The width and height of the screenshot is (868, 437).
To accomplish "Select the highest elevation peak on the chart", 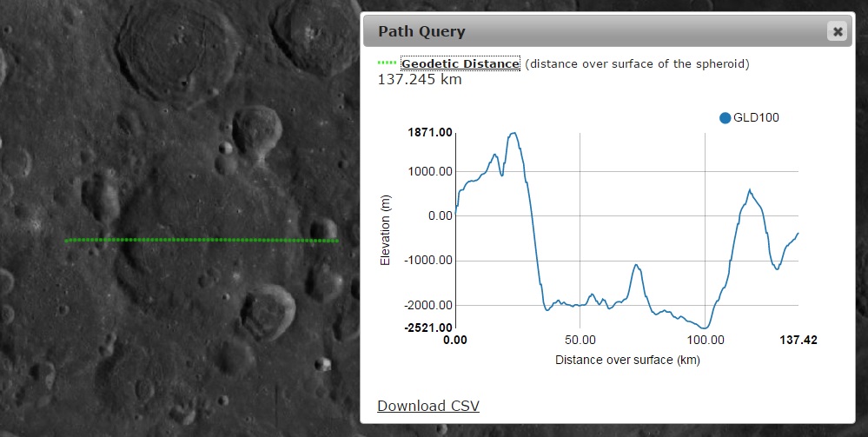I will tap(514, 133).
